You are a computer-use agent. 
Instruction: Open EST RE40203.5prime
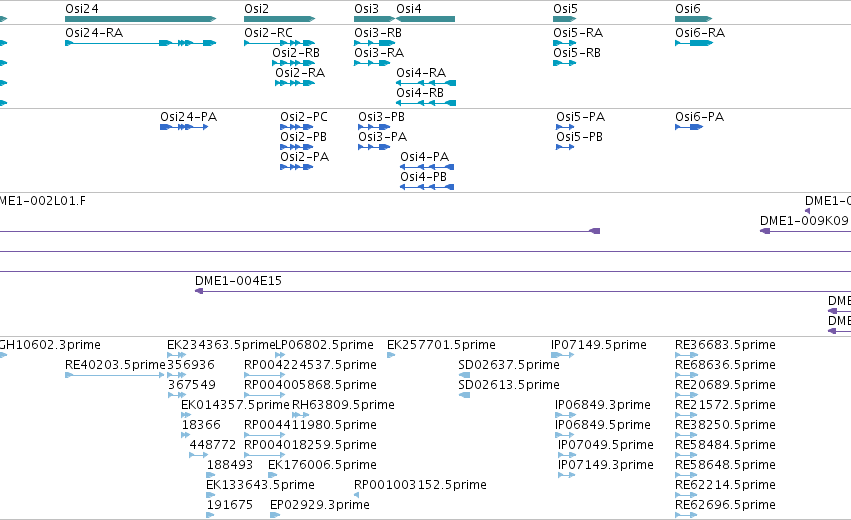tap(115, 365)
